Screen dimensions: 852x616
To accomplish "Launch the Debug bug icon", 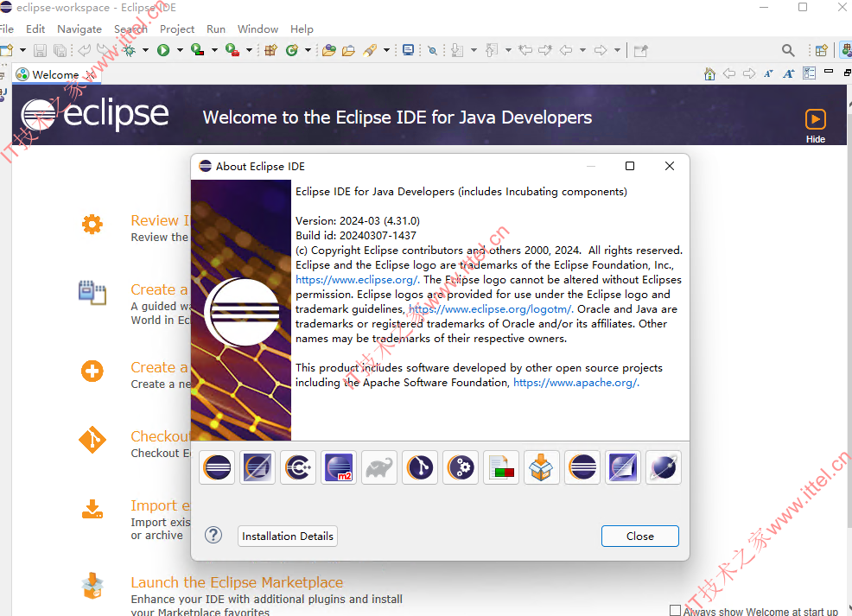I will (x=129, y=50).
